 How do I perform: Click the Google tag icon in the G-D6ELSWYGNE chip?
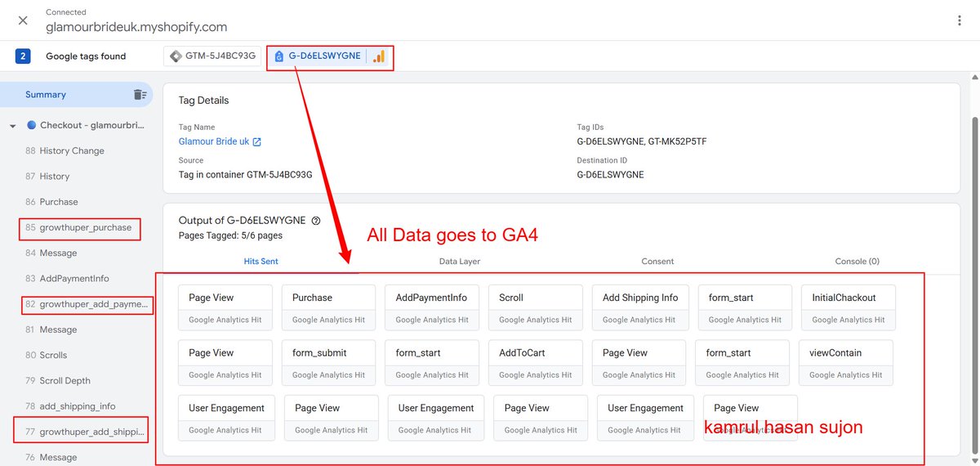(x=279, y=56)
